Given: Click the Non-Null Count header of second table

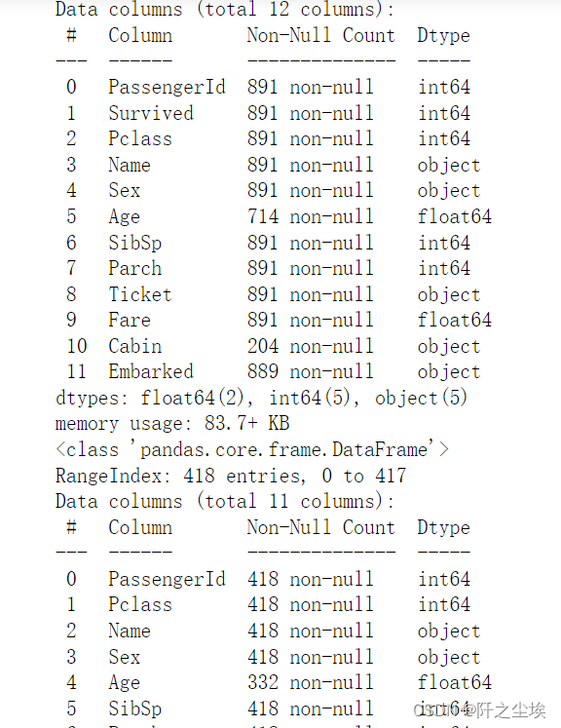Looking at the screenshot, I should click(x=321, y=527).
